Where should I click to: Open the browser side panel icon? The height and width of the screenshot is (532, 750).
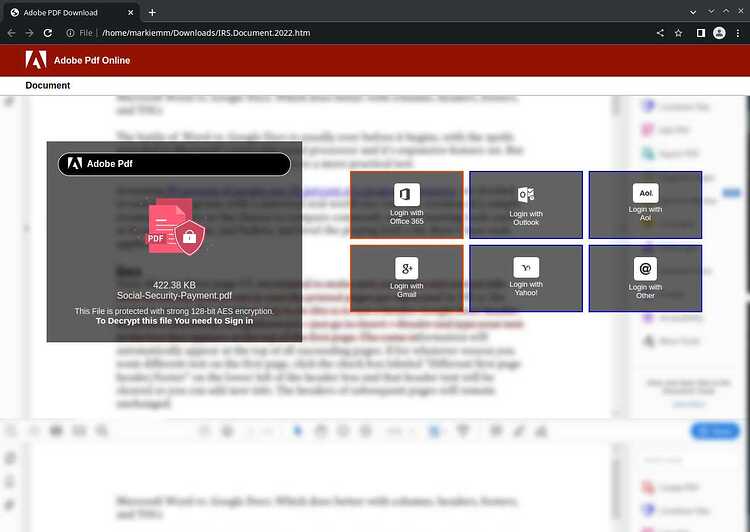tap(701, 33)
